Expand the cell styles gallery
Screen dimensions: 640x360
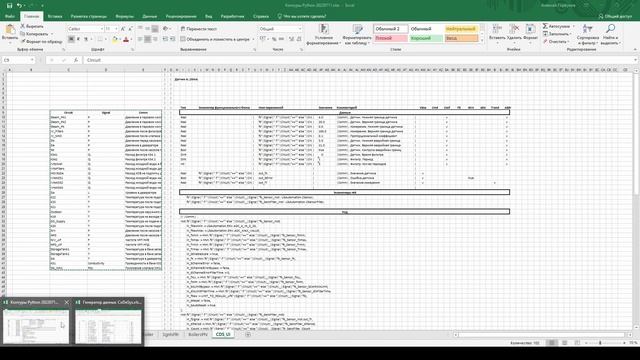click(x=482, y=40)
